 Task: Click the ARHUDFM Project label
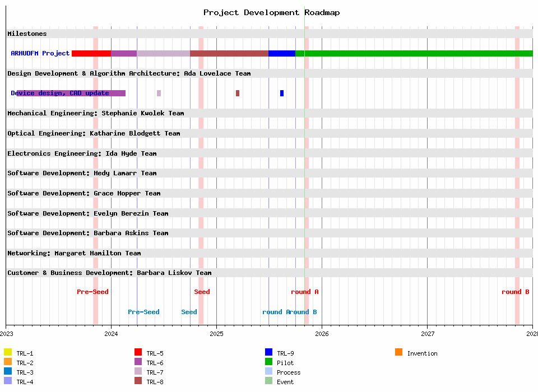click(x=40, y=53)
